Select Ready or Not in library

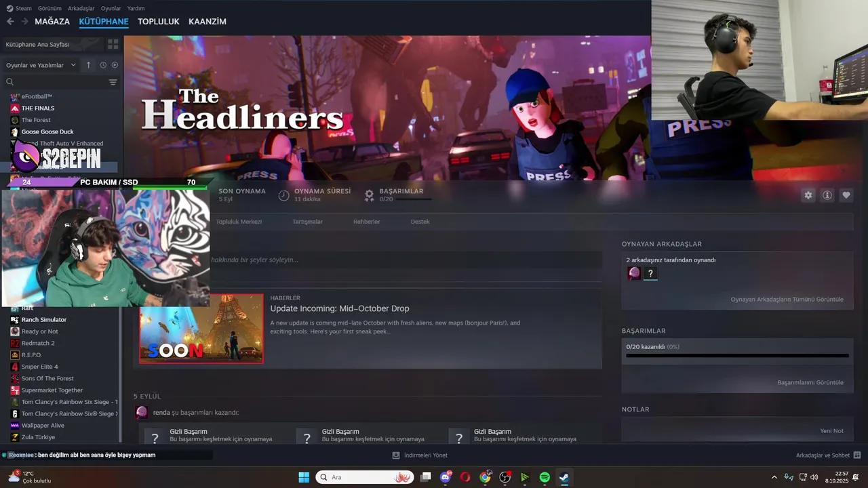click(39, 331)
